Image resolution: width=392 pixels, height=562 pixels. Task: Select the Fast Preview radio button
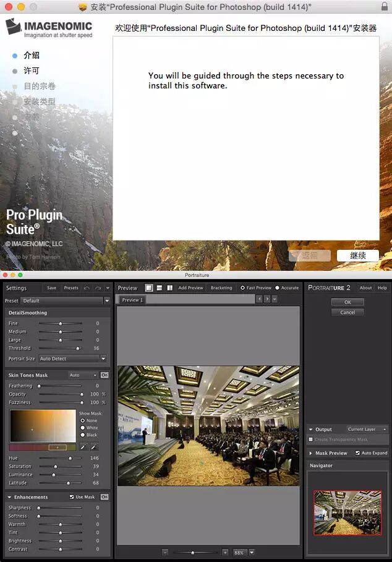pyautogui.click(x=242, y=288)
